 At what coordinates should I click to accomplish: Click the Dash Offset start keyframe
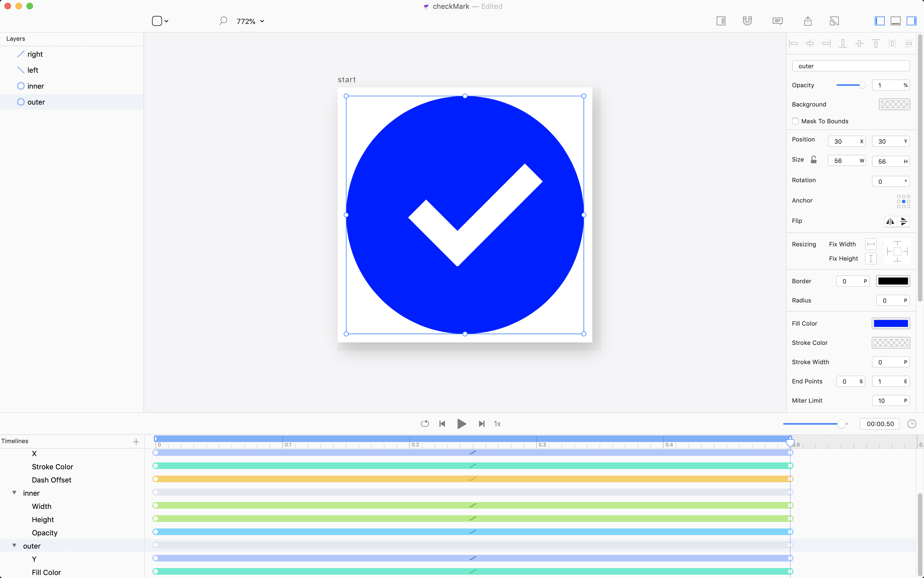click(155, 479)
